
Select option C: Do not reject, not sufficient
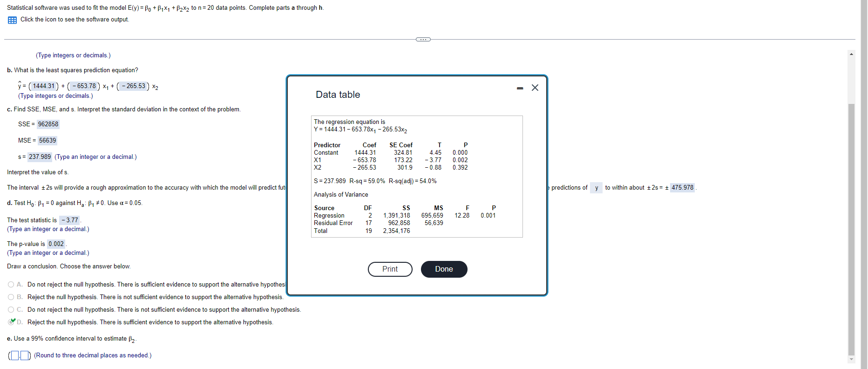tap(11, 310)
